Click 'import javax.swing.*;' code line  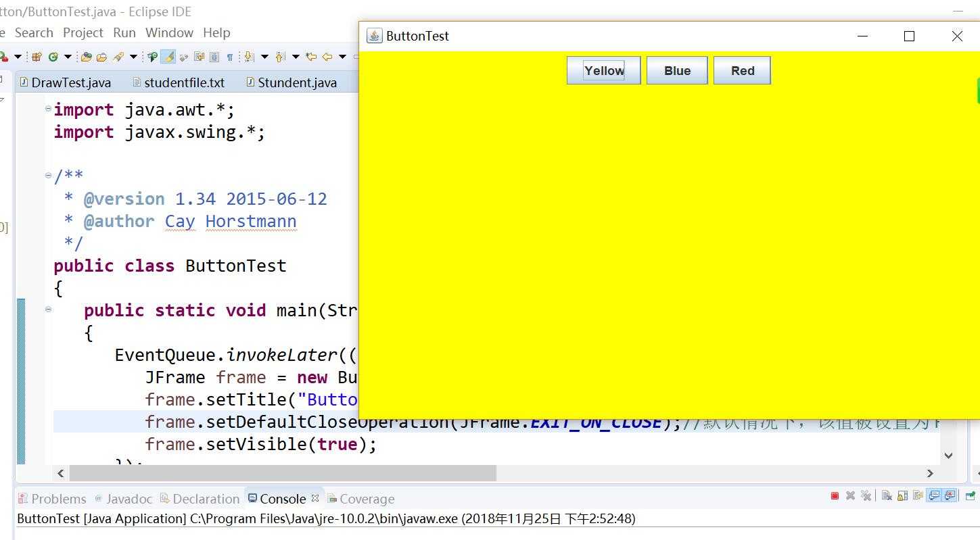(160, 132)
